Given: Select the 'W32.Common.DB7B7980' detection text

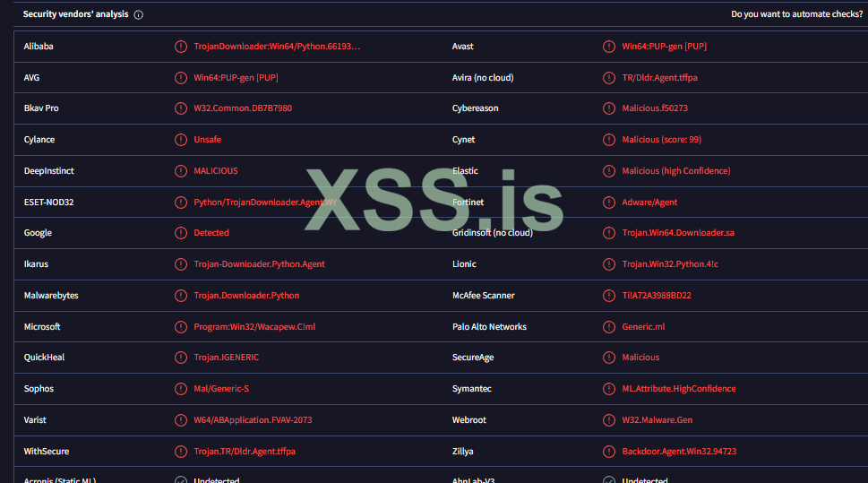Looking at the screenshot, I should point(243,108).
